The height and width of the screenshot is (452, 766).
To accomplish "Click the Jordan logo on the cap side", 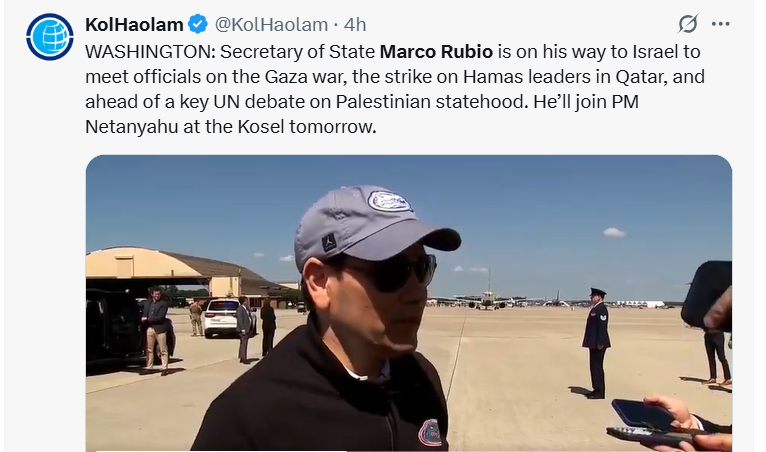I will [330, 242].
